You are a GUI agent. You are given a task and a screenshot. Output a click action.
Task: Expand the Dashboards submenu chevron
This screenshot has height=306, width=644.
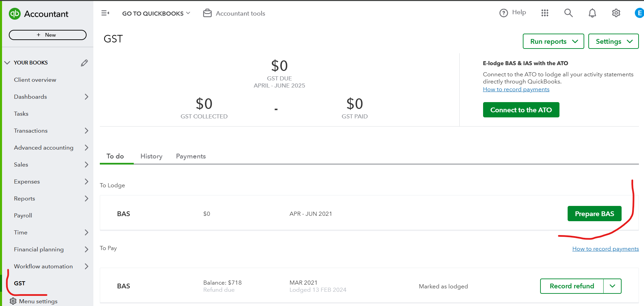click(x=86, y=97)
